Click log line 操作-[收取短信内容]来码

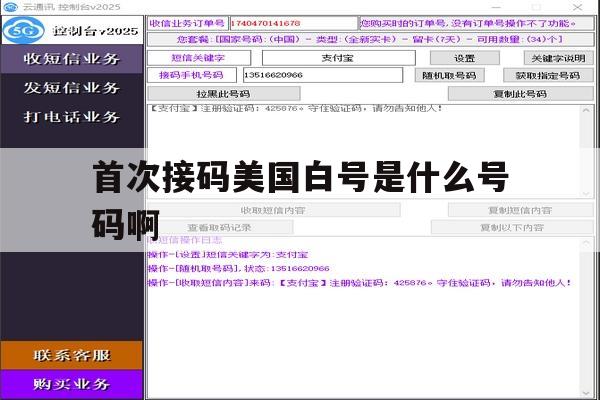point(360,283)
